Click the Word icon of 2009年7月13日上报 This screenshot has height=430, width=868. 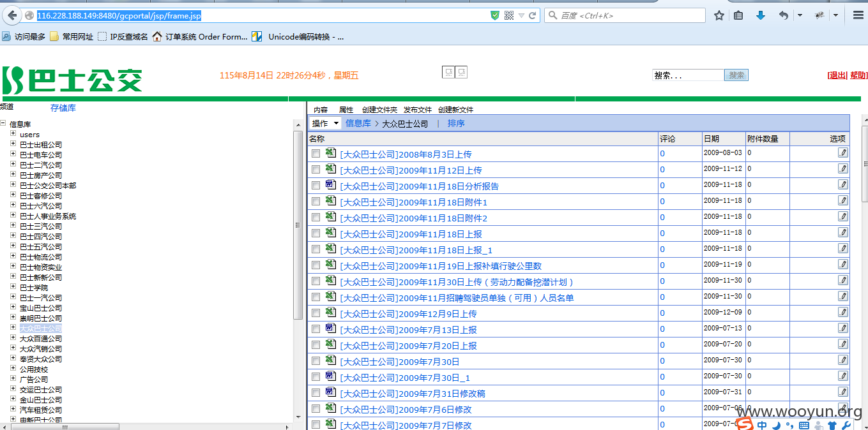tap(330, 329)
